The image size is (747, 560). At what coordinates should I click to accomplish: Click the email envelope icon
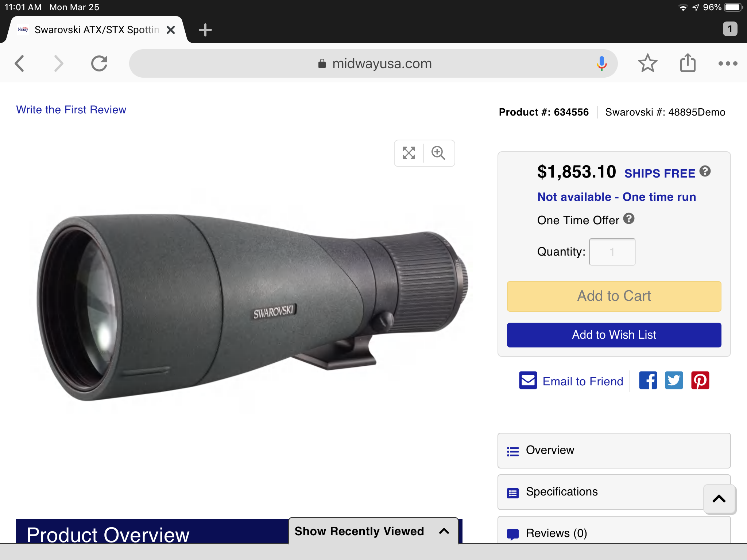(x=528, y=381)
